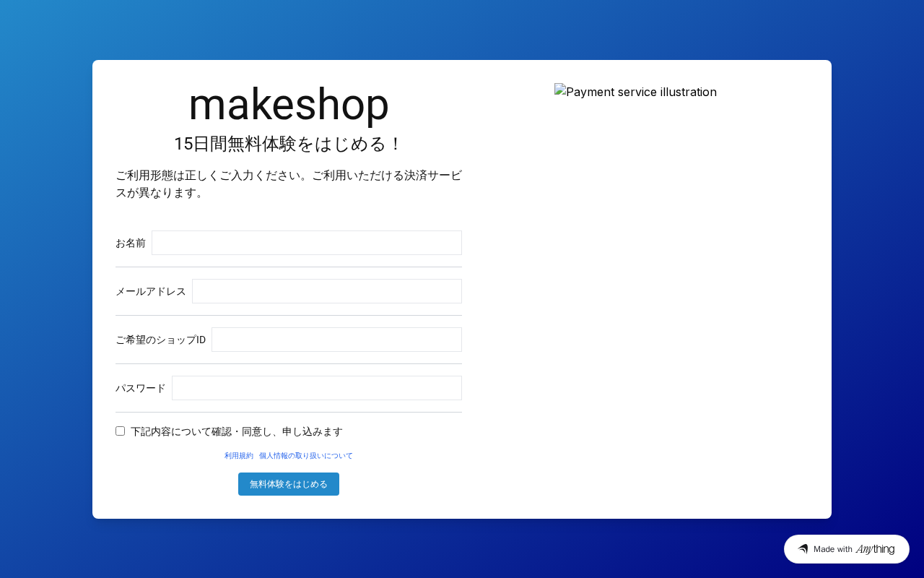Click the パスワード label
The height and width of the screenshot is (578, 924).
[x=141, y=388]
